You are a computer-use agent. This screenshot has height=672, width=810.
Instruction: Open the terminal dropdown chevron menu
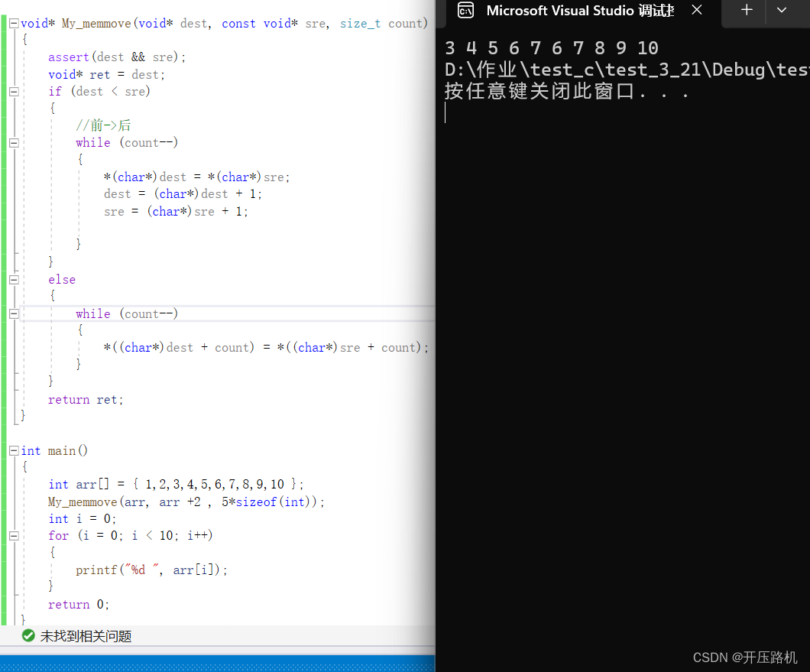[x=781, y=11]
